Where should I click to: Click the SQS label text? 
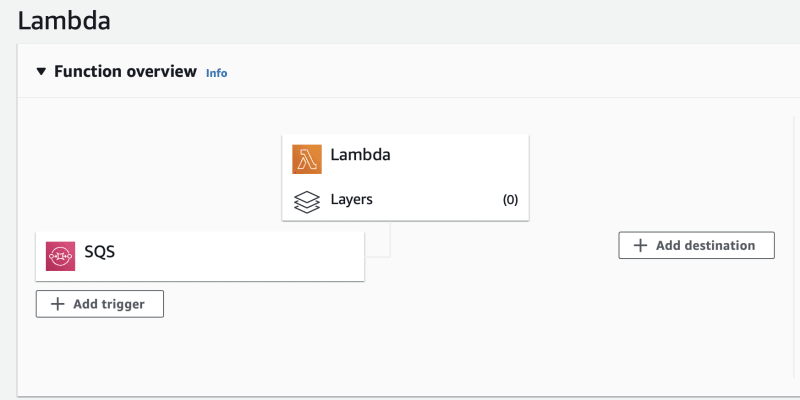click(99, 252)
